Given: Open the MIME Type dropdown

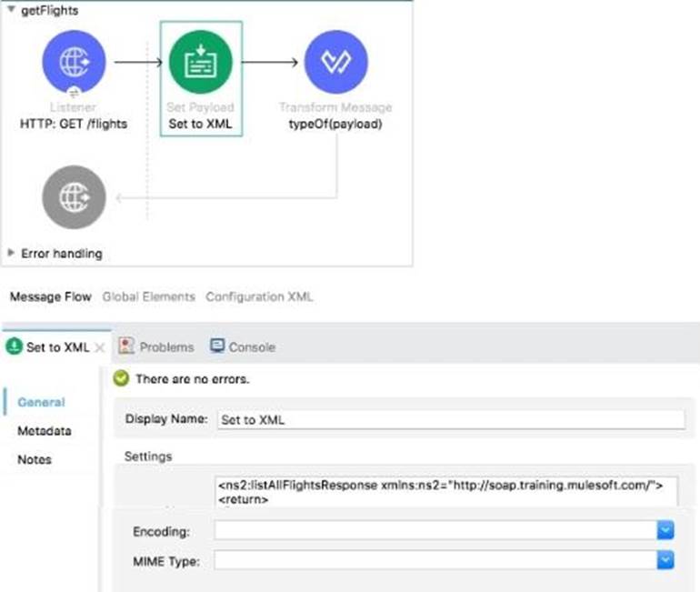Looking at the screenshot, I should click(x=665, y=560).
